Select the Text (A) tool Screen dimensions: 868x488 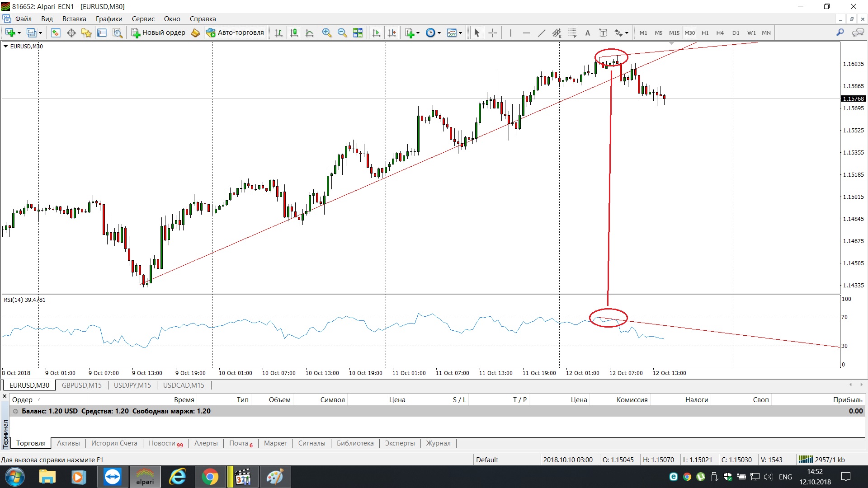coord(587,33)
